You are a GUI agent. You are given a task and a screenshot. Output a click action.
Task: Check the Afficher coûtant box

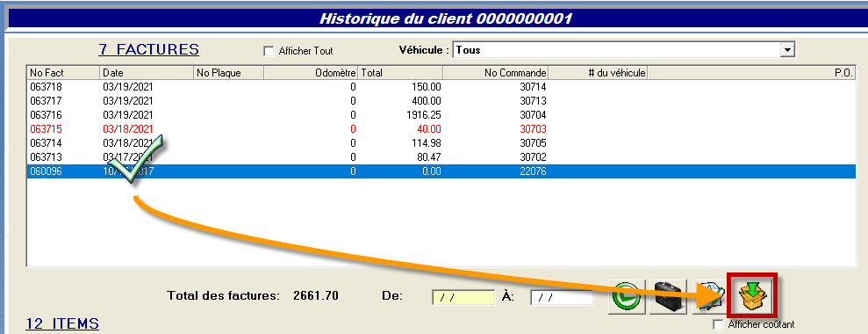[x=719, y=324]
